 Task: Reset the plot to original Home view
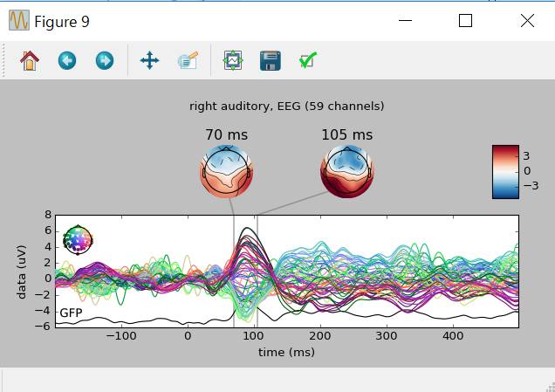click(x=30, y=60)
